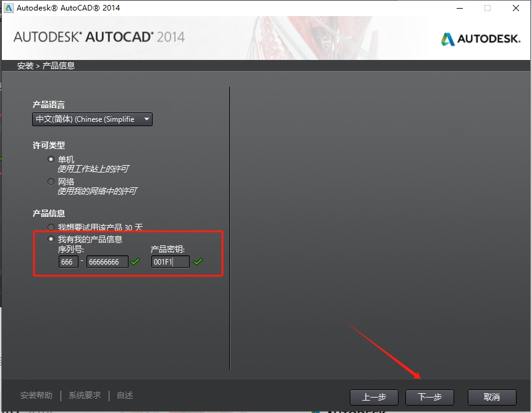532x413 pixels.
Task: Open the 安装帮助 help link
Action: [x=36, y=394]
